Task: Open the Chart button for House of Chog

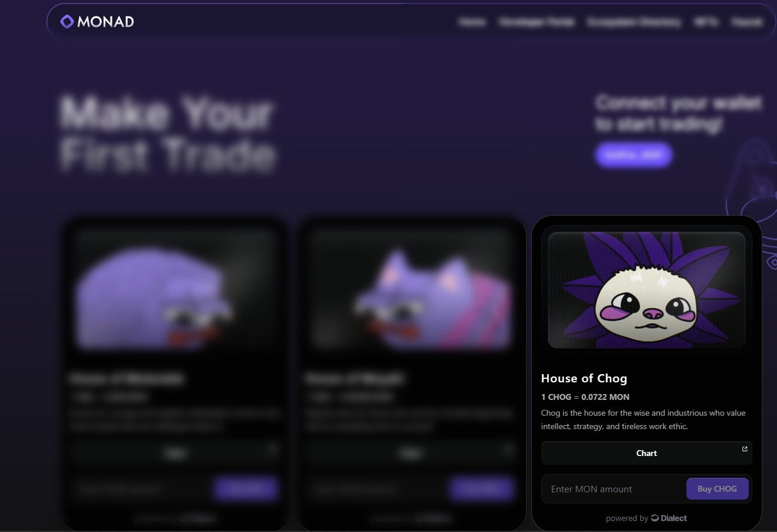Action: [x=647, y=453]
